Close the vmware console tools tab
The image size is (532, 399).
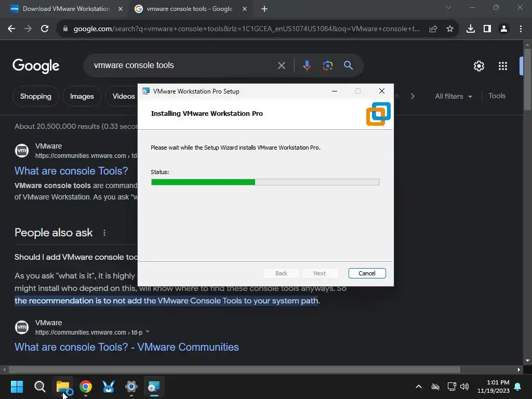tap(244, 9)
